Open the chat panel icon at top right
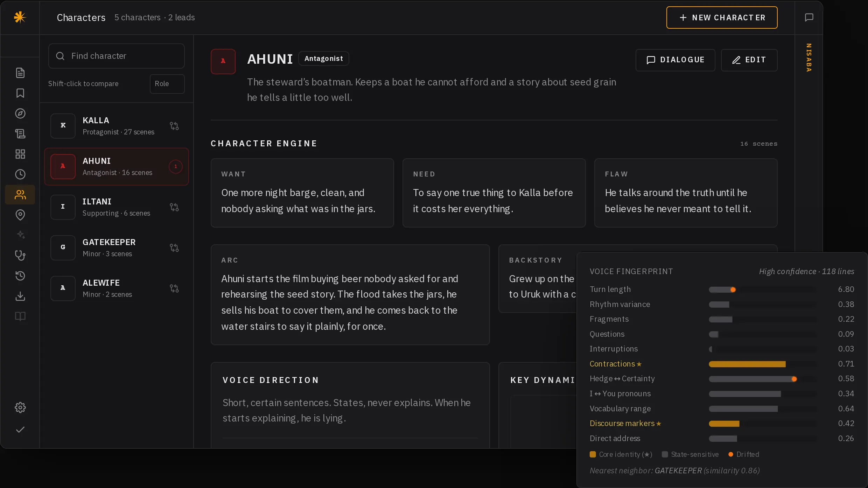 point(809,18)
